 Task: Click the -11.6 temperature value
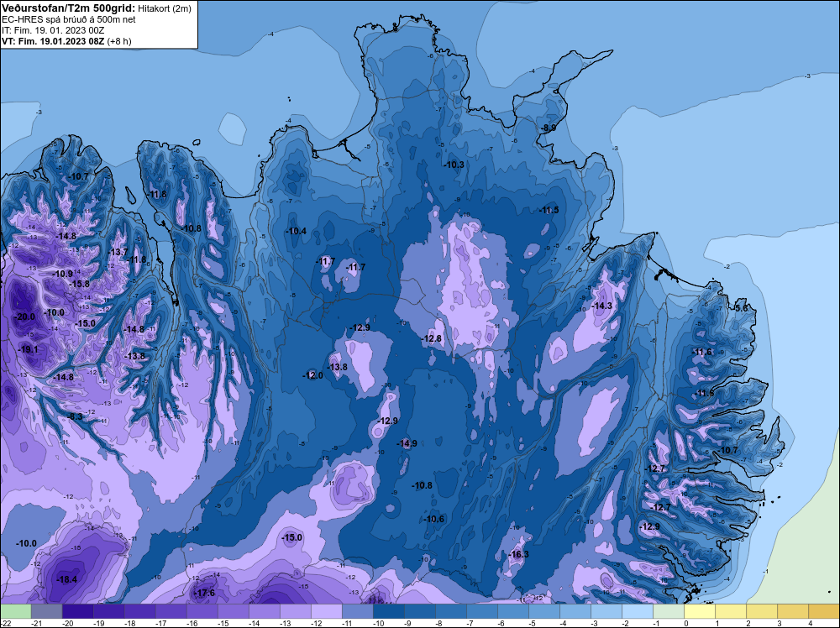tap(703, 352)
